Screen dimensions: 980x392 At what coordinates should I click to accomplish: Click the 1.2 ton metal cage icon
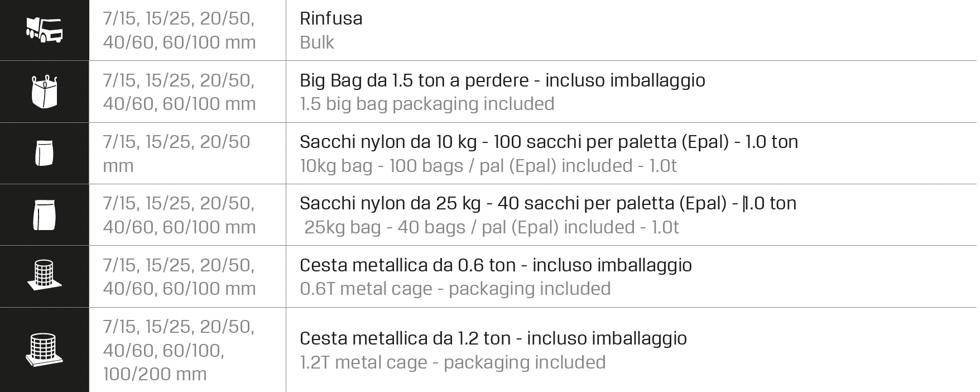45,350
